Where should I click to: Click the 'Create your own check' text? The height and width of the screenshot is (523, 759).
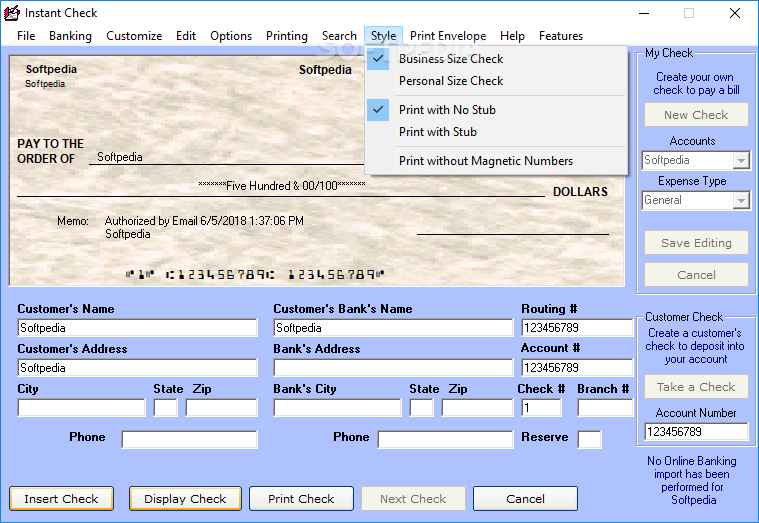tap(696, 83)
